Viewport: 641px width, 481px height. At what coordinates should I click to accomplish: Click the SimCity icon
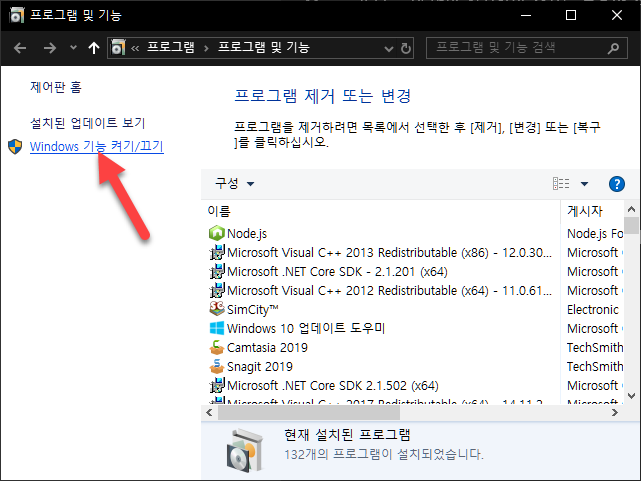217,309
